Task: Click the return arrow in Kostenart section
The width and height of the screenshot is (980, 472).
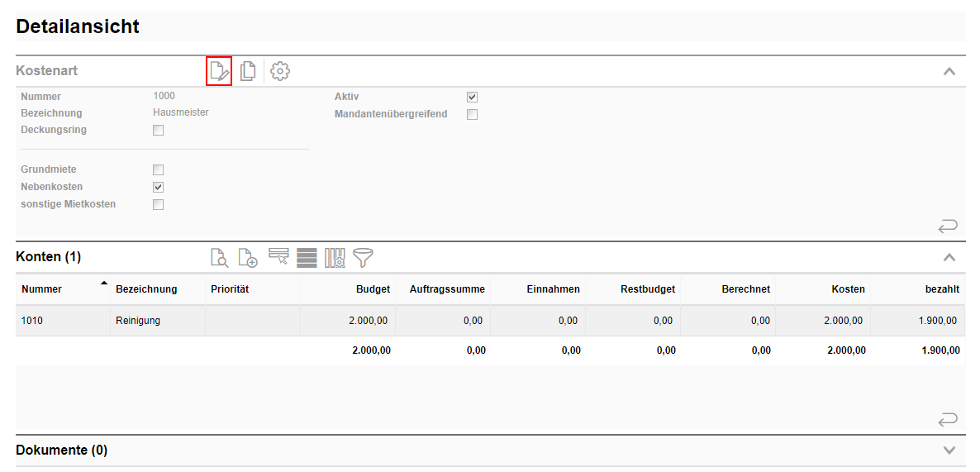Action: coord(948,226)
